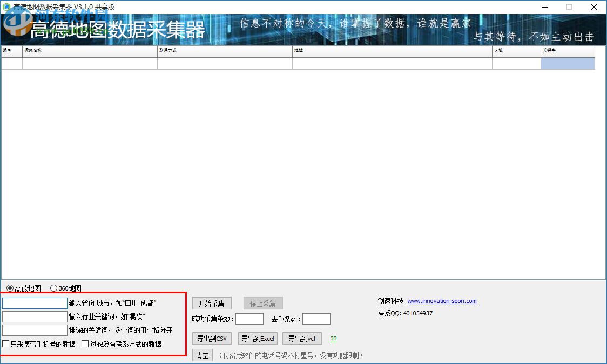Click the 成功采集条数 count field

[249, 319]
